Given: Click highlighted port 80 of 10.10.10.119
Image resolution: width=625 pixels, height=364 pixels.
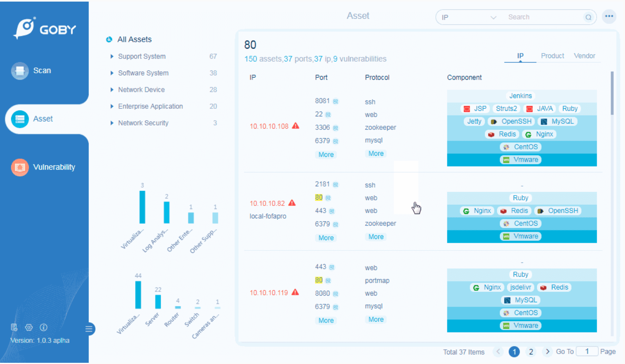Looking at the screenshot, I should pyautogui.click(x=319, y=280).
